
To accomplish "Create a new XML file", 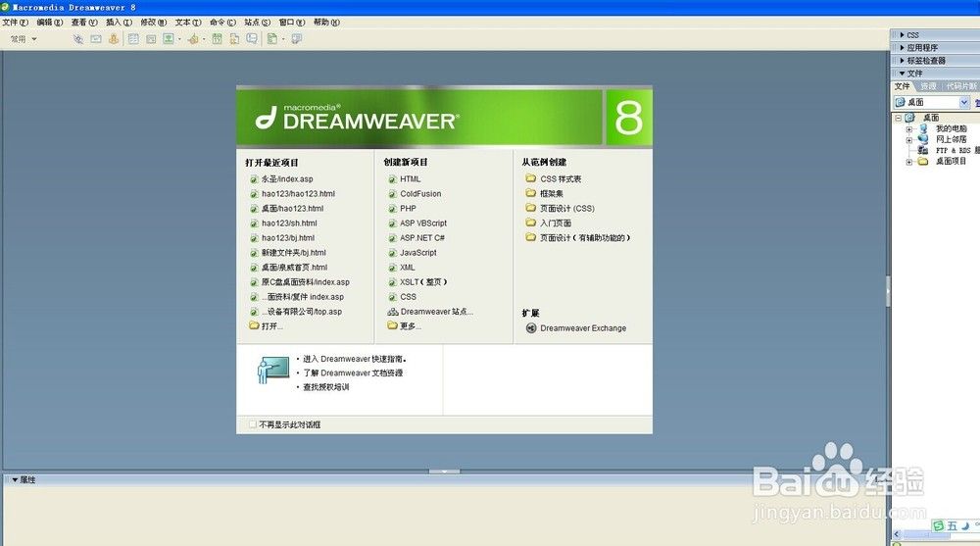I will pos(407,267).
